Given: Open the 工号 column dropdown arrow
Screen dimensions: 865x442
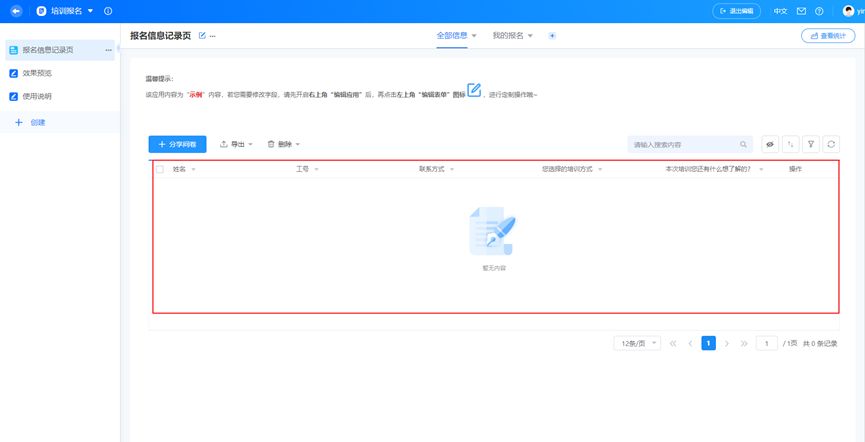Looking at the screenshot, I should coord(316,169).
